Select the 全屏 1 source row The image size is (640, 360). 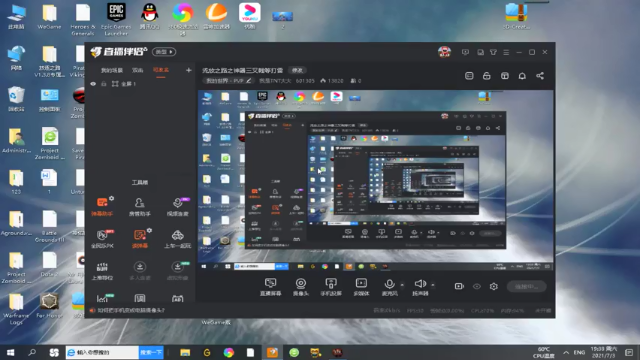pos(140,84)
